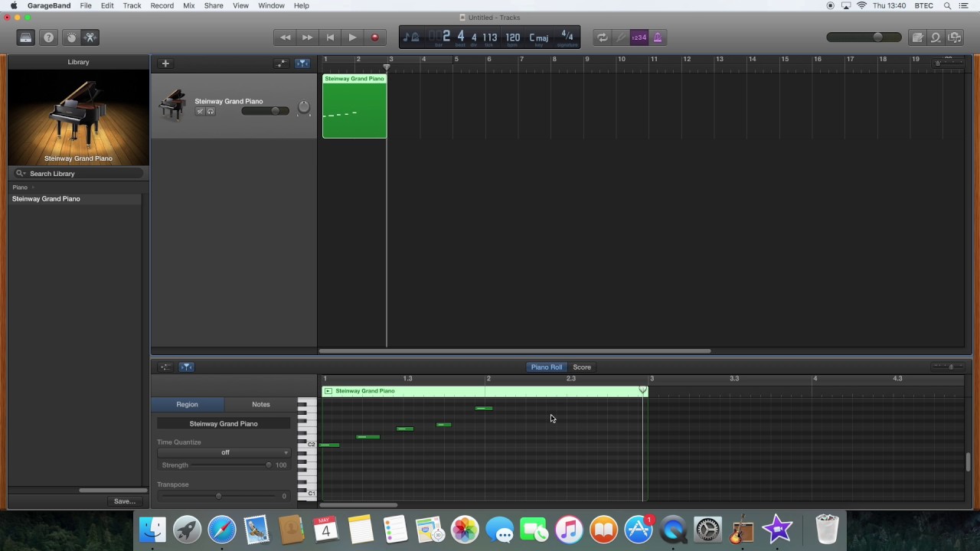Click the Rewind transport button
Viewport: 980px width, 551px height.
[285, 37]
